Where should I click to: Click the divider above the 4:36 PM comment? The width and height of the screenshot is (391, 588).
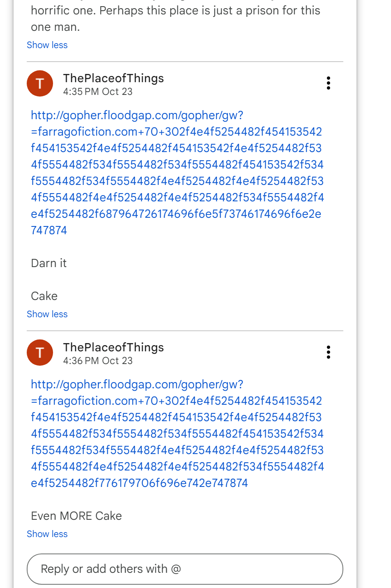coord(185,331)
